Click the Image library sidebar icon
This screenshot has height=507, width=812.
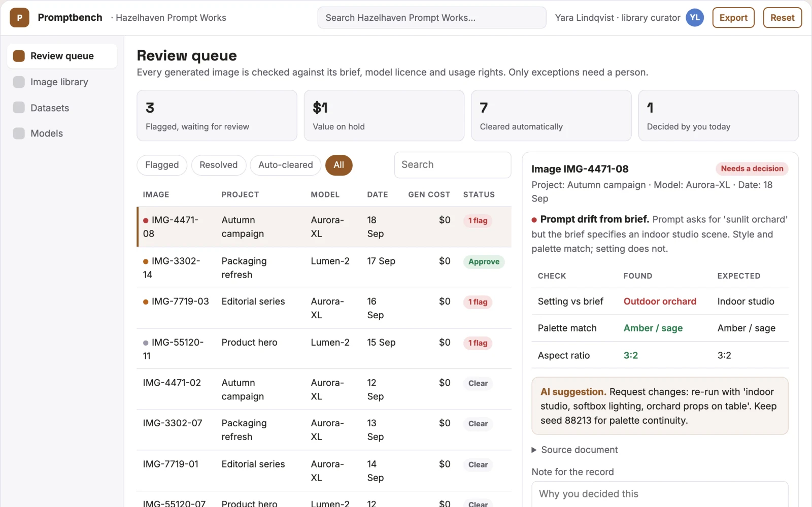[19, 82]
